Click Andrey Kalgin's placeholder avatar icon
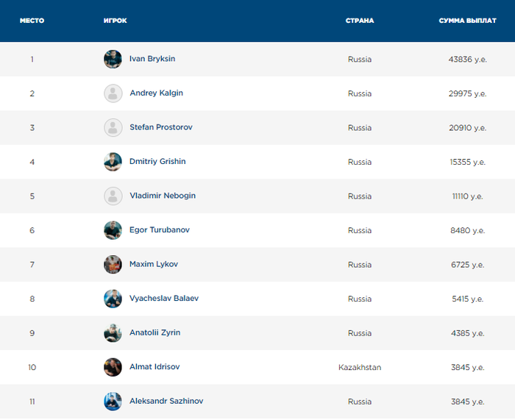 [113, 93]
